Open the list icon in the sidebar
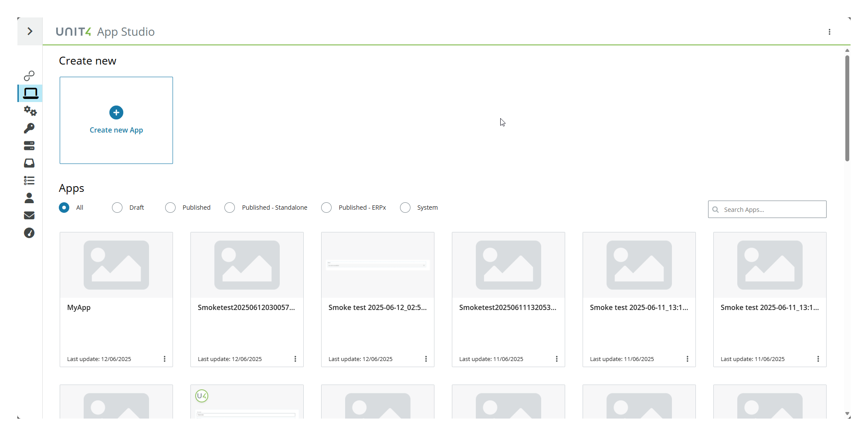Viewport: 868px width, 436px height. coord(29,180)
